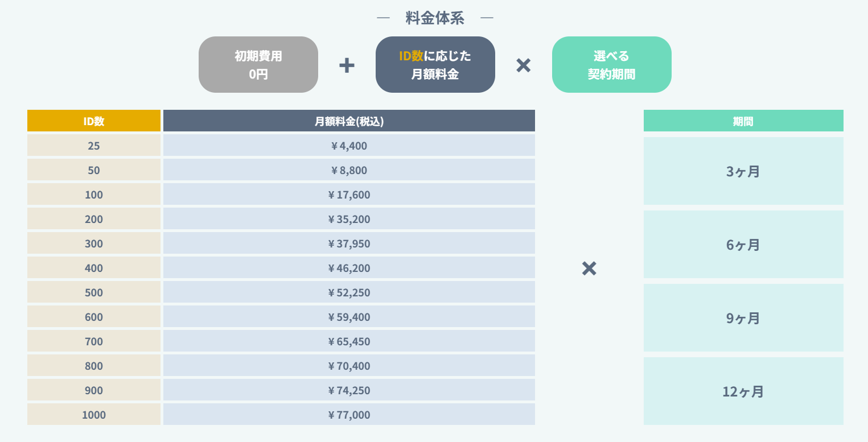Screen dimensions: 868x442
Task: Choose the 3ヶ月 contract period
Action: [743, 171]
